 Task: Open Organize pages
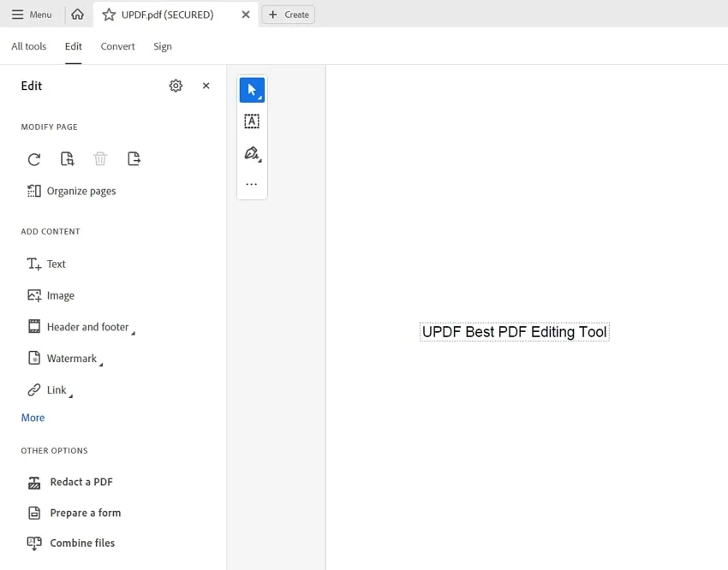pos(72,191)
